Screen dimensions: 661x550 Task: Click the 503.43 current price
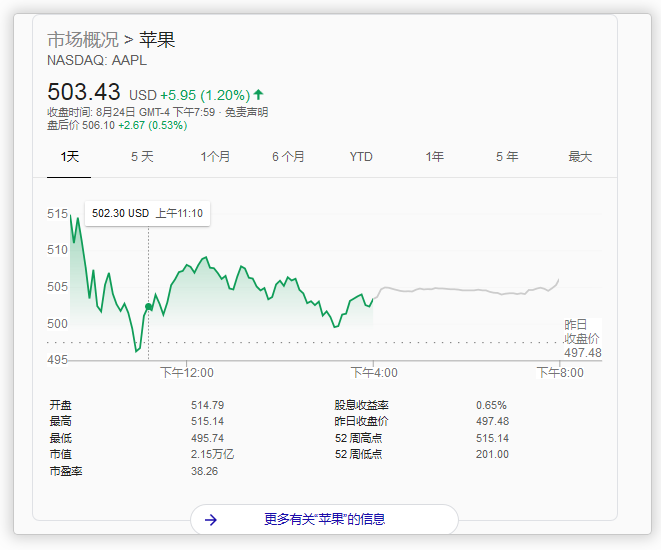[83, 91]
